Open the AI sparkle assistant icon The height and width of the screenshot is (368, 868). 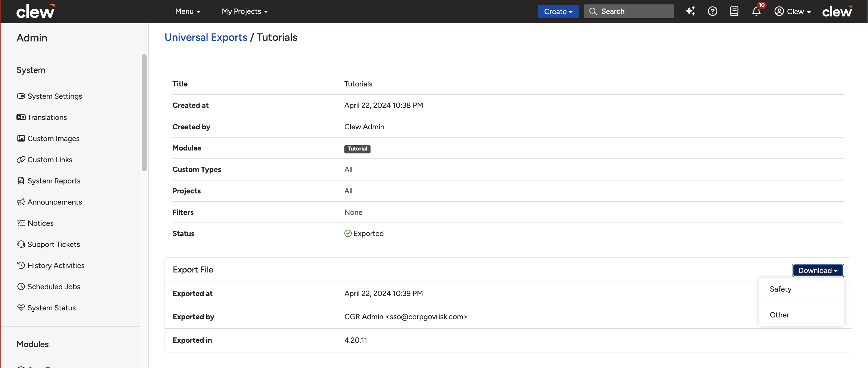[x=690, y=11]
